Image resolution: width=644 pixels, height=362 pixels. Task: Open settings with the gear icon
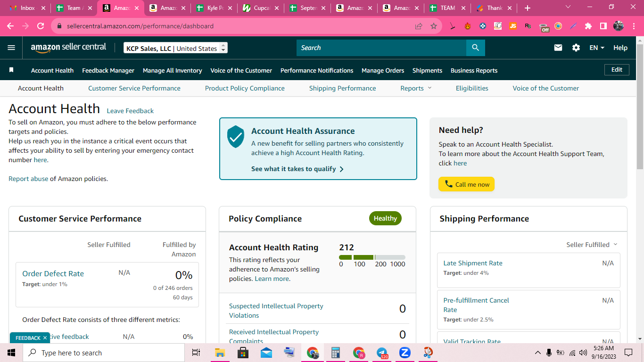click(x=576, y=48)
